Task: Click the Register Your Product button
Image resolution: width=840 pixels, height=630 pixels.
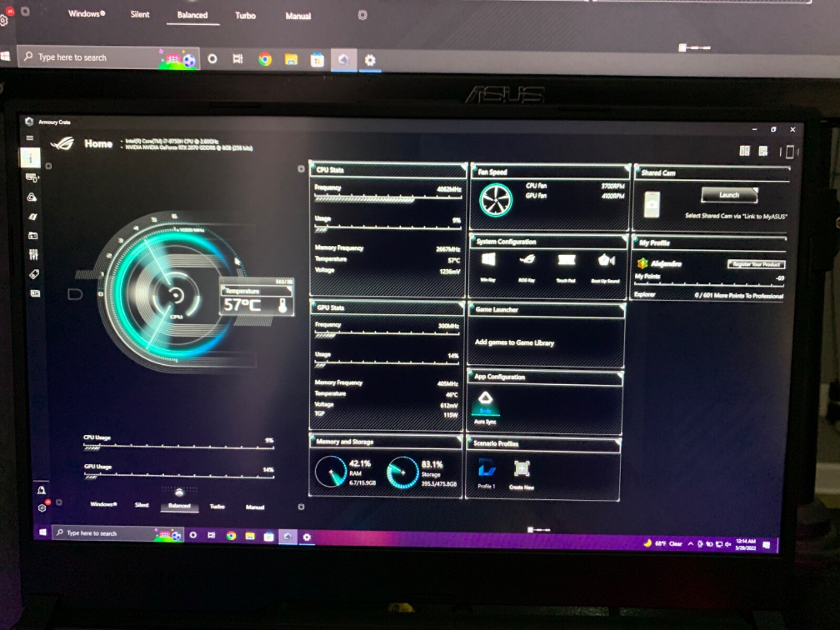Action: pyautogui.click(x=757, y=264)
